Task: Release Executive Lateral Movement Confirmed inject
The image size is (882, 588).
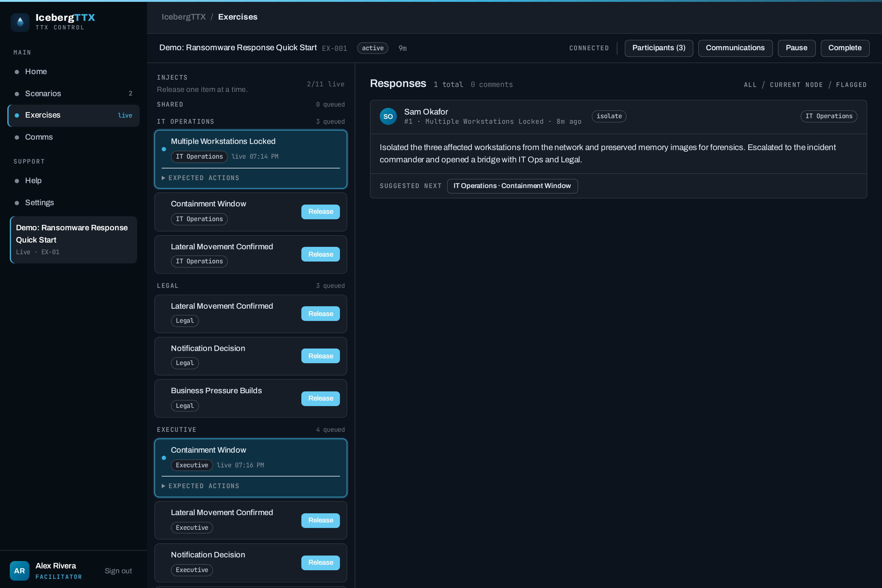Action: pyautogui.click(x=321, y=520)
